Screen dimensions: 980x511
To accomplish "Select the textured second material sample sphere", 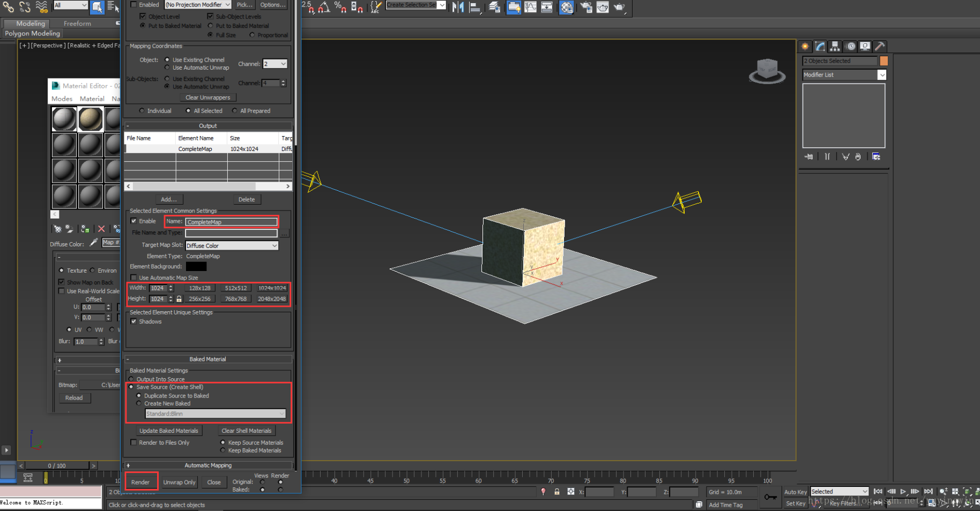I will click(x=91, y=119).
